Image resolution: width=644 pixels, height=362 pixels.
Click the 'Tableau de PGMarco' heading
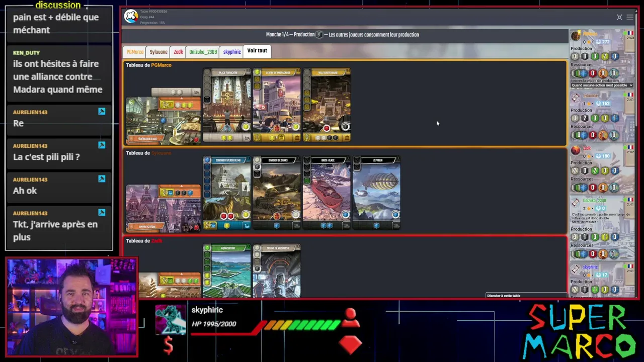[148, 65]
